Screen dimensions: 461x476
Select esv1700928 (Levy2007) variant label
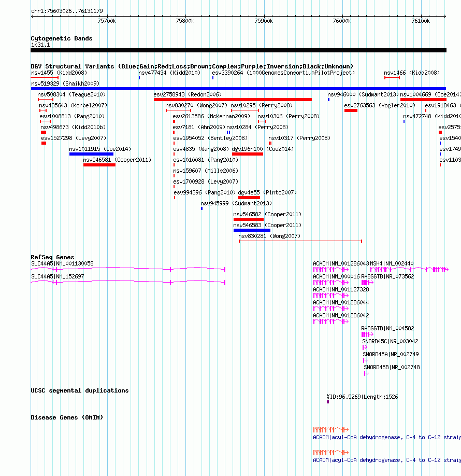206,182
